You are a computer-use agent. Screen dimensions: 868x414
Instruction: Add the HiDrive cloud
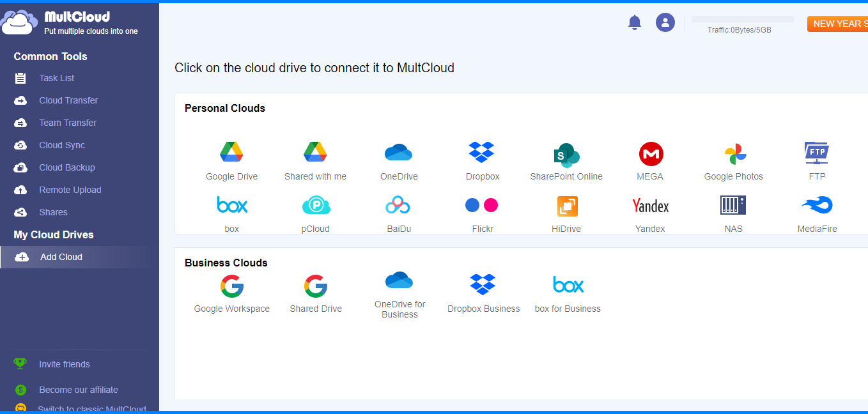567,206
